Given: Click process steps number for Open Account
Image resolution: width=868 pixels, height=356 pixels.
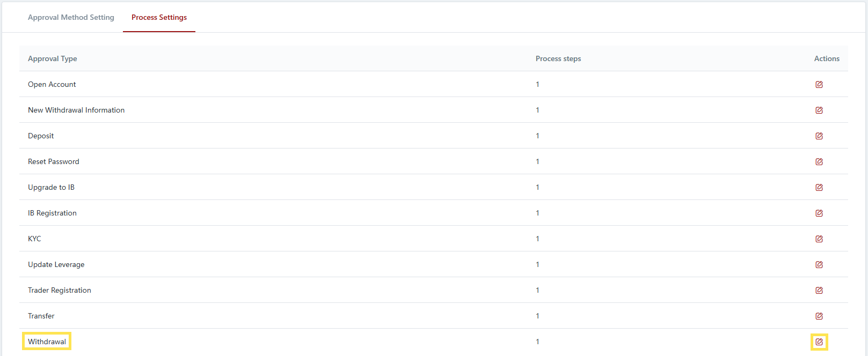Looking at the screenshot, I should (x=537, y=84).
